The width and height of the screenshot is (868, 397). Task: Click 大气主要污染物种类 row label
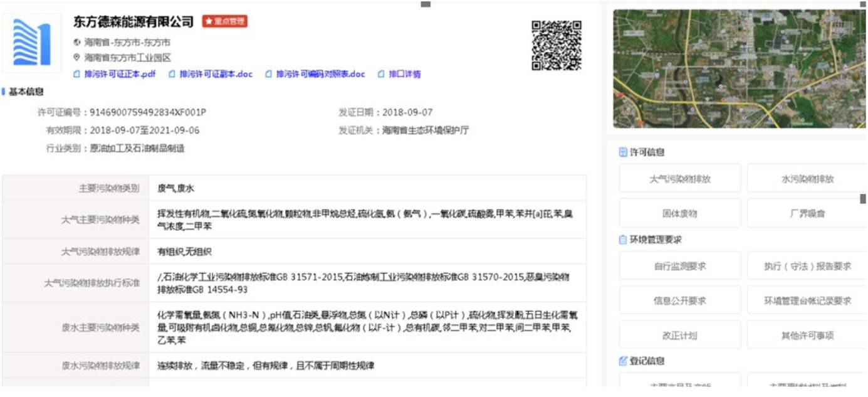pyautogui.click(x=100, y=220)
